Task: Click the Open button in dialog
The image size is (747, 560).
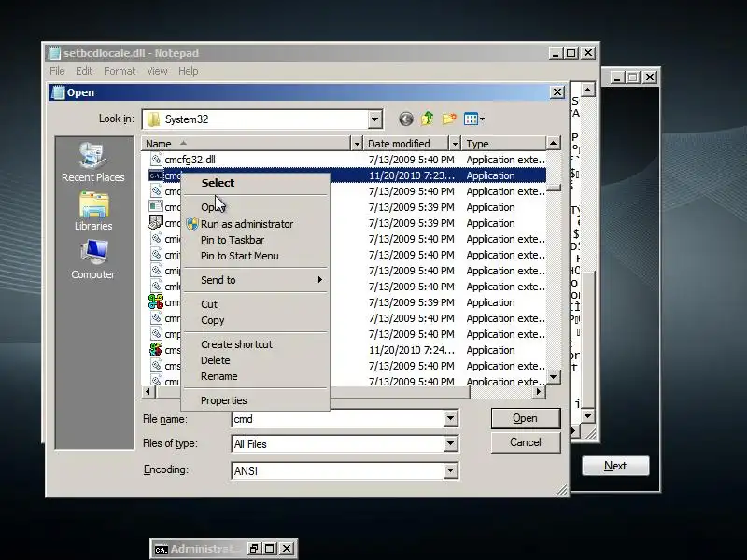Action: click(x=525, y=418)
